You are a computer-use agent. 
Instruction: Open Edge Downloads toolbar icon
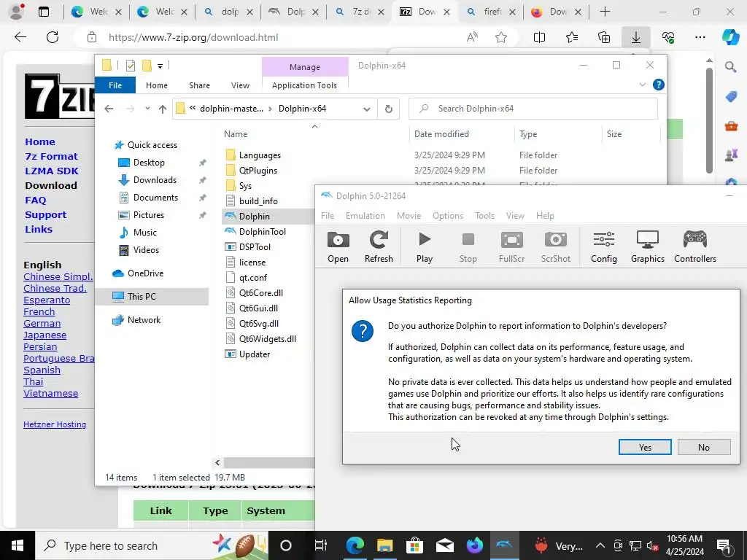tap(635, 37)
